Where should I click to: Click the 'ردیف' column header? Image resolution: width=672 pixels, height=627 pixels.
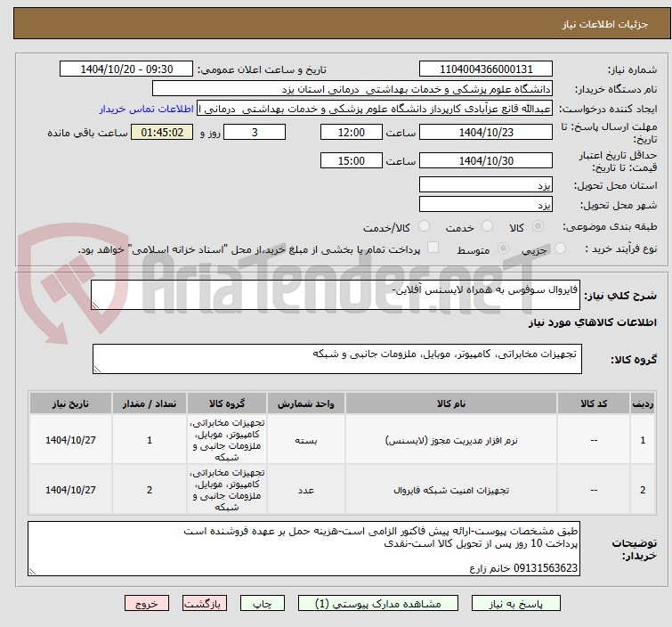(643, 403)
